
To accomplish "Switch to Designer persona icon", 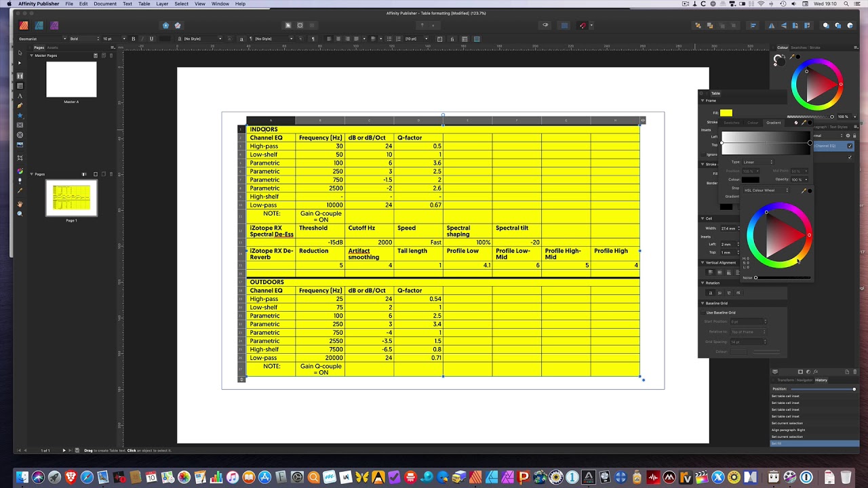I will click(39, 26).
